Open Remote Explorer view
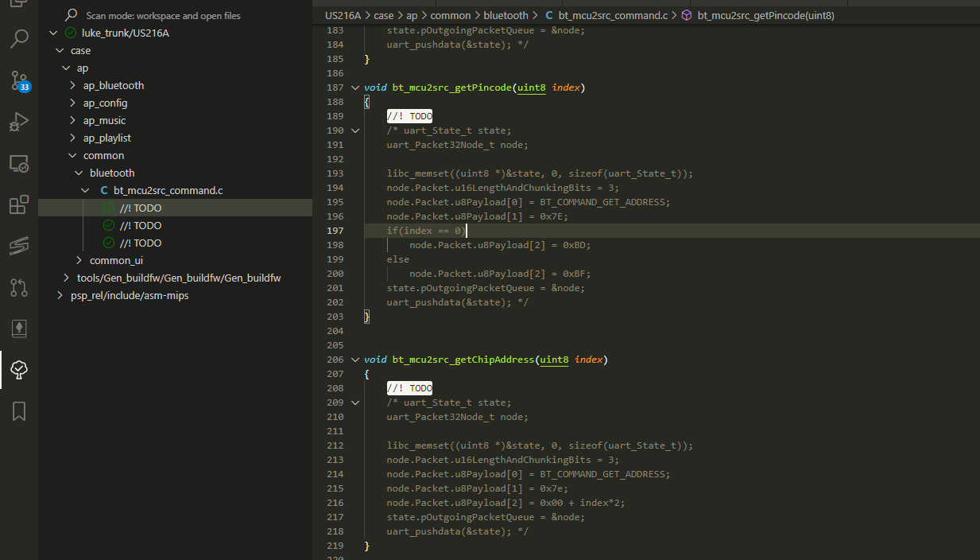This screenshot has width=980, height=560. 19,164
